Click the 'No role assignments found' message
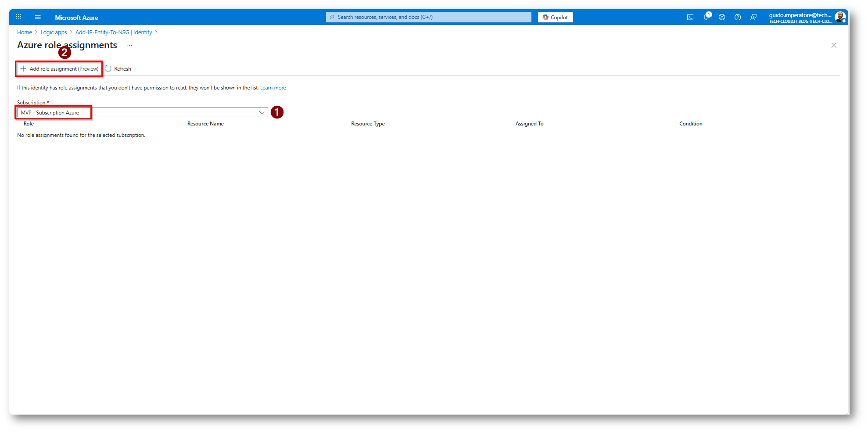Image resolution: width=868 pixels, height=433 pixels. click(x=81, y=135)
